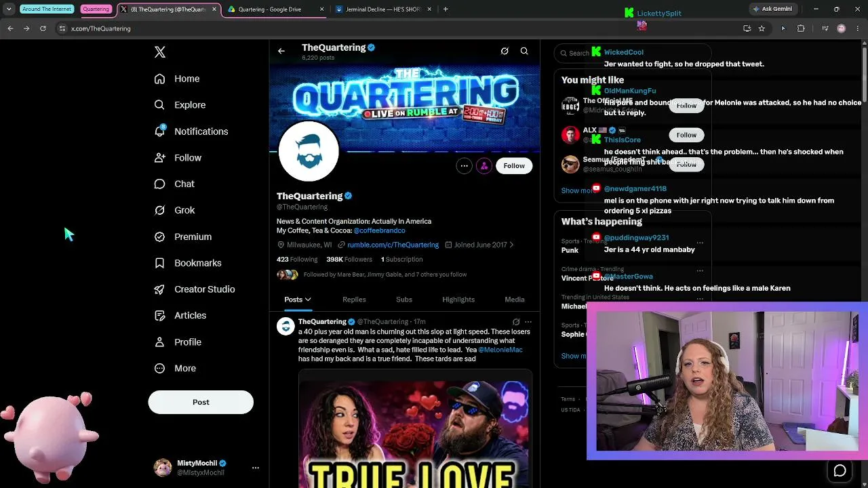Switch to the Quartering - Google Drive tab
Screen dimensions: 868x488
275,9
